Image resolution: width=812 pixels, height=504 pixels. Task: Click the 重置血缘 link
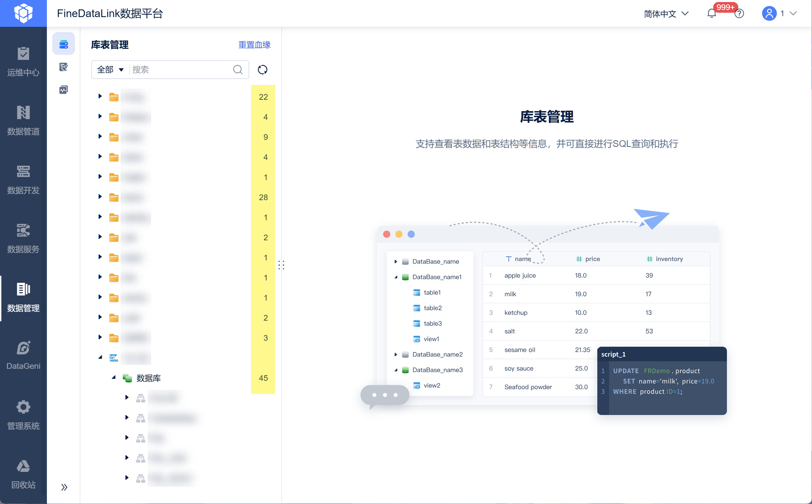[x=254, y=45]
